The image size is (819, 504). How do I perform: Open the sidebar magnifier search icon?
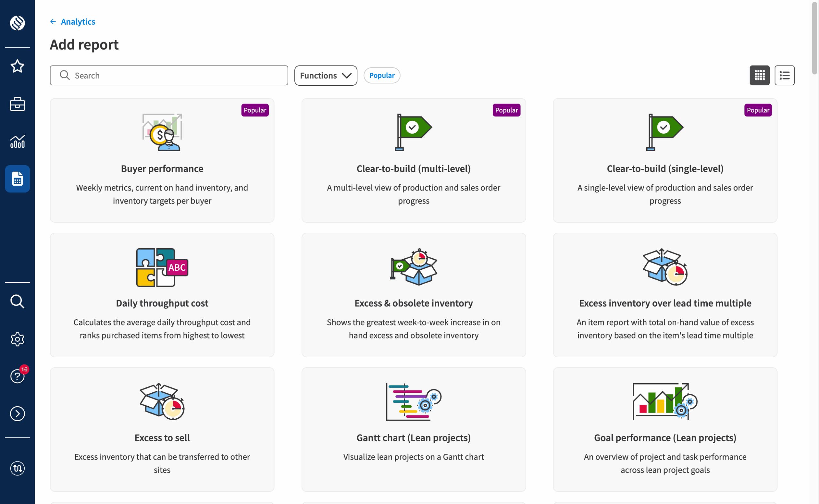(x=17, y=301)
